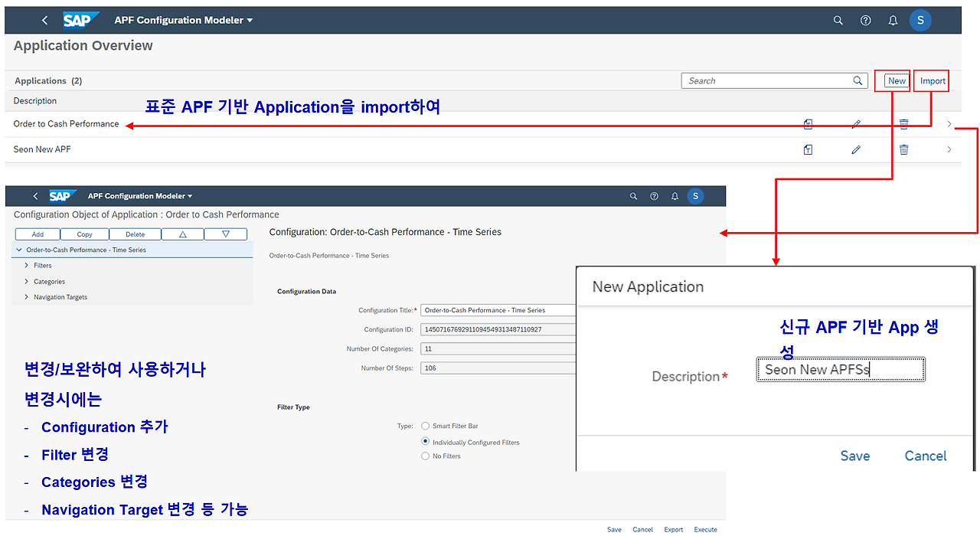Navigate into Order to Cash Performance via chevron

tap(949, 124)
